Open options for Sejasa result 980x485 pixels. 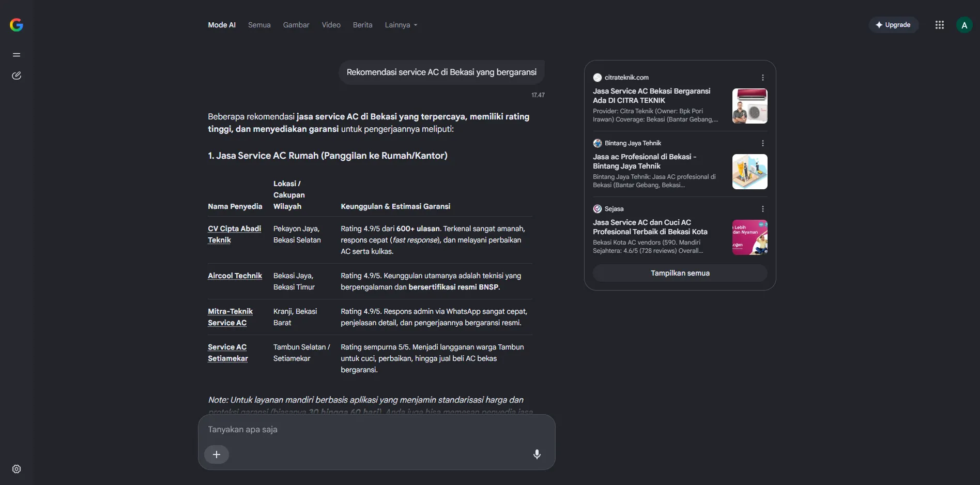pos(763,209)
